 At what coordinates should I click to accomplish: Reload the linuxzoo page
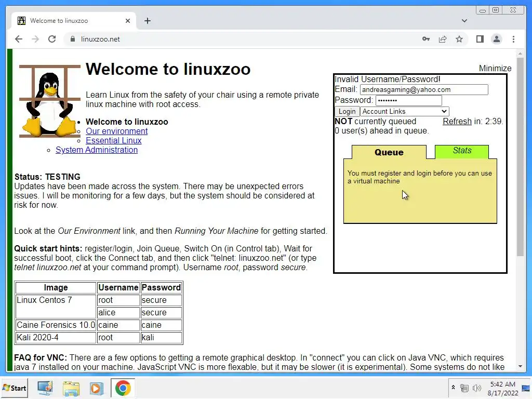(x=52, y=39)
